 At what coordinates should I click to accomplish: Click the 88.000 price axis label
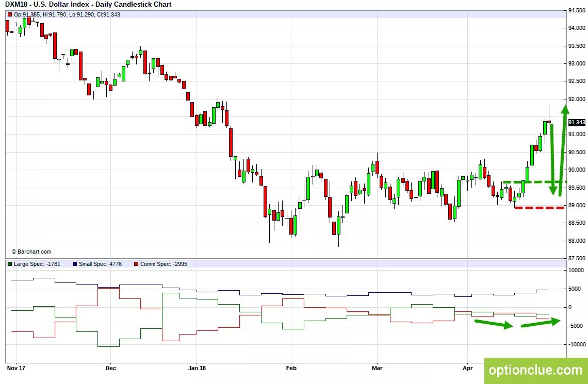click(576, 241)
